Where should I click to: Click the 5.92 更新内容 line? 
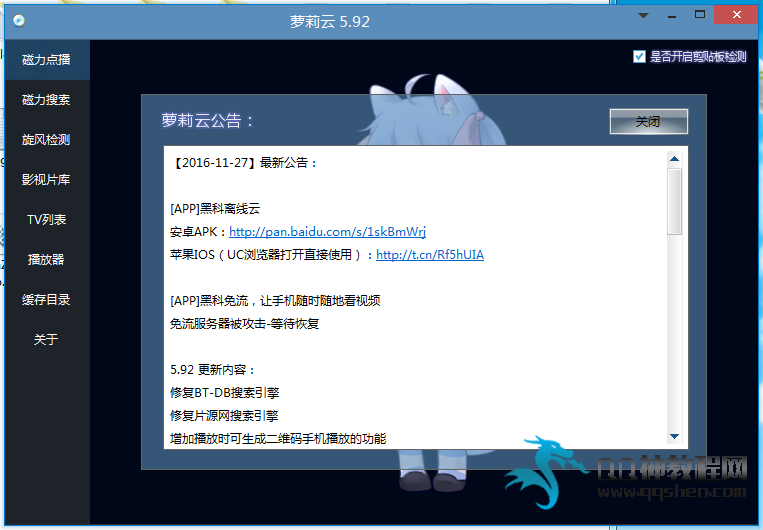pyautogui.click(x=213, y=370)
